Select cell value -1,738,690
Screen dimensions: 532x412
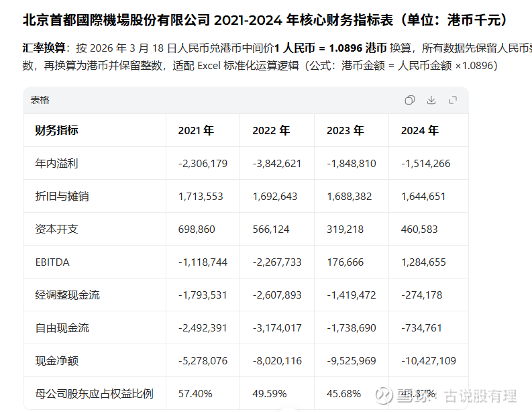[x=352, y=328]
